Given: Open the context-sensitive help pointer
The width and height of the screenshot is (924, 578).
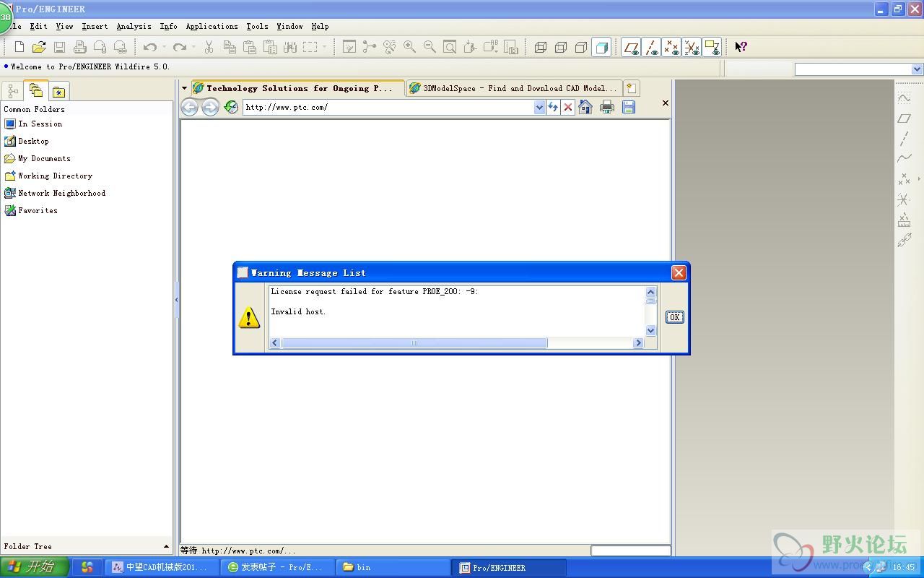Looking at the screenshot, I should (741, 47).
